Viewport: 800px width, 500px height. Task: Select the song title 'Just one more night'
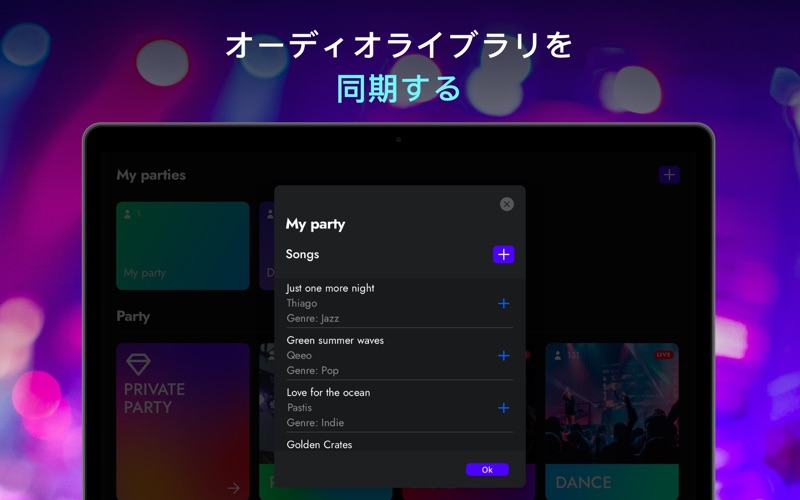pyautogui.click(x=330, y=288)
